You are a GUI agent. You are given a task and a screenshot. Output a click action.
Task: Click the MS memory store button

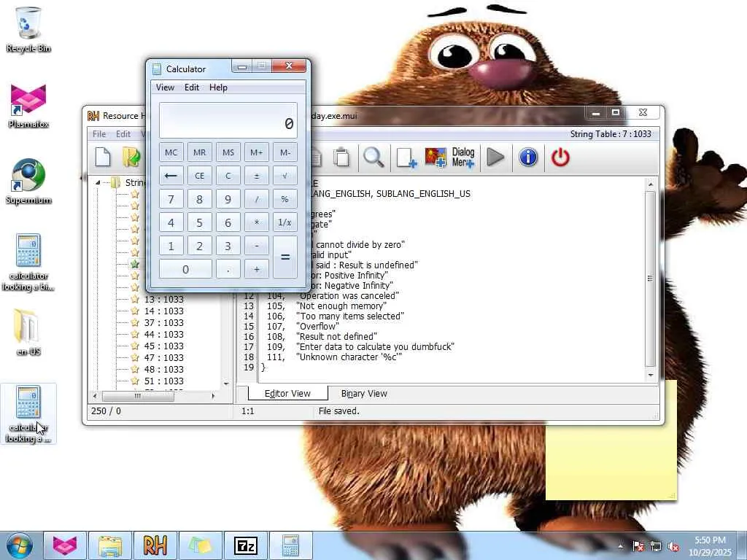[x=228, y=152]
